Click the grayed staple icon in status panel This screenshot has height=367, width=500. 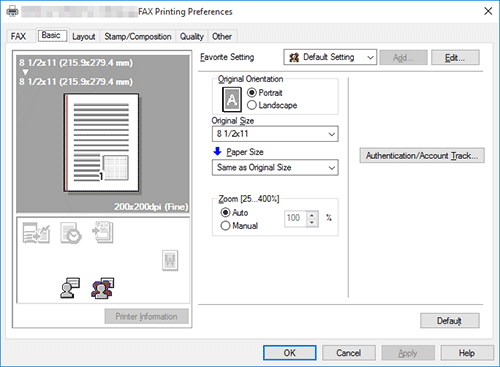(x=170, y=260)
